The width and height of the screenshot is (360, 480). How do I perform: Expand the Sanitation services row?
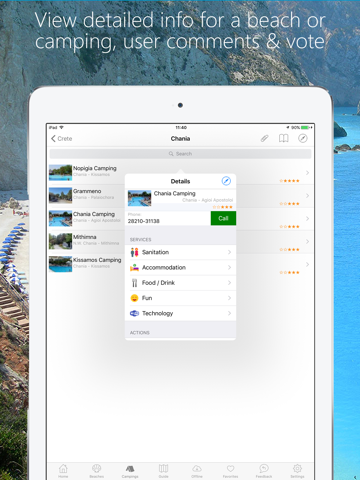pyautogui.click(x=180, y=252)
